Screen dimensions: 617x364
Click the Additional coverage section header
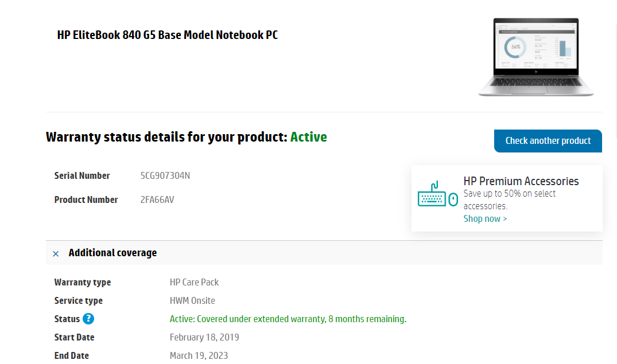pos(112,253)
